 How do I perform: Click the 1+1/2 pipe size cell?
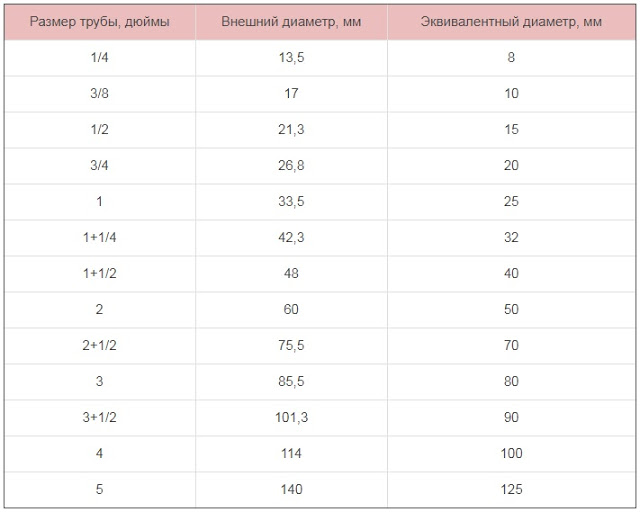pos(100,274)
